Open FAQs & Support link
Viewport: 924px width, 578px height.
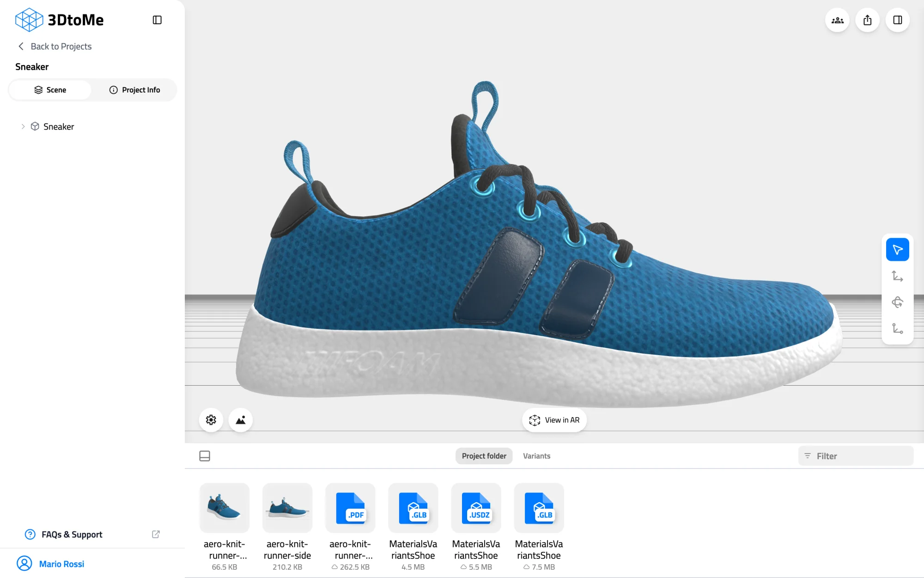point(72,535)
